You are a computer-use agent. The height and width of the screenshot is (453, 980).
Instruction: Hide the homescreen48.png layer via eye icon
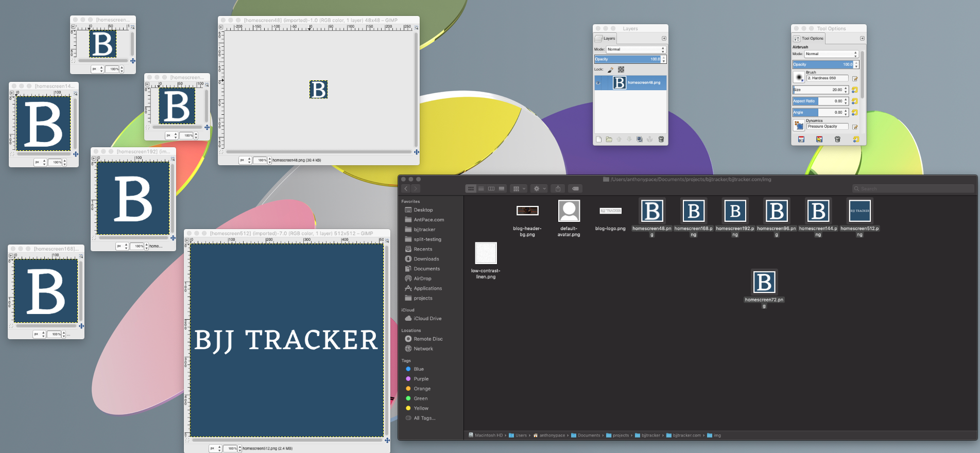598,83
